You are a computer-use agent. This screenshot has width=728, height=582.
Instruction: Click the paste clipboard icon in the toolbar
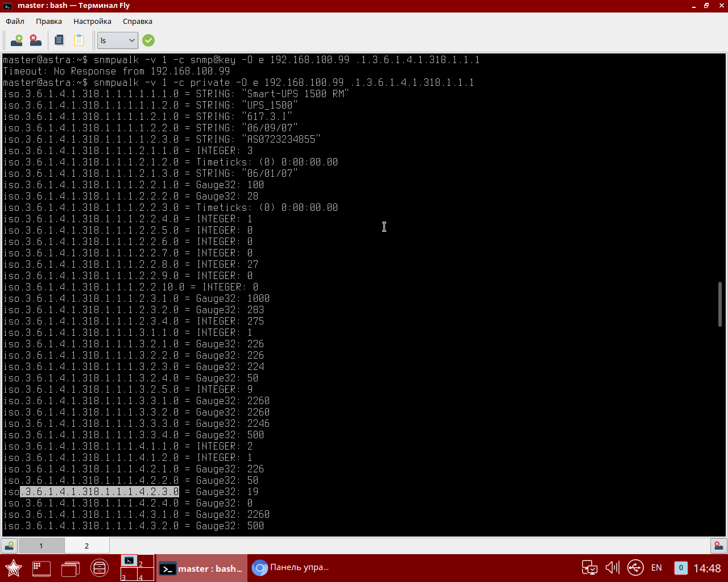pos(78,40)
